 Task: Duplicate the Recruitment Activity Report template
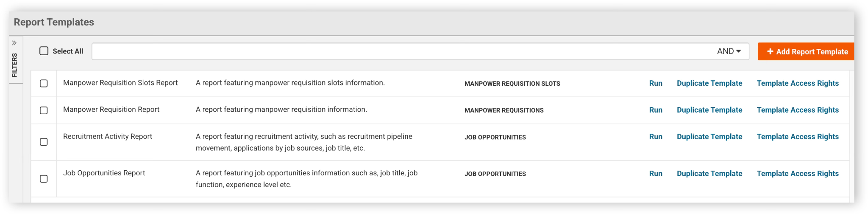click(709, 137)
